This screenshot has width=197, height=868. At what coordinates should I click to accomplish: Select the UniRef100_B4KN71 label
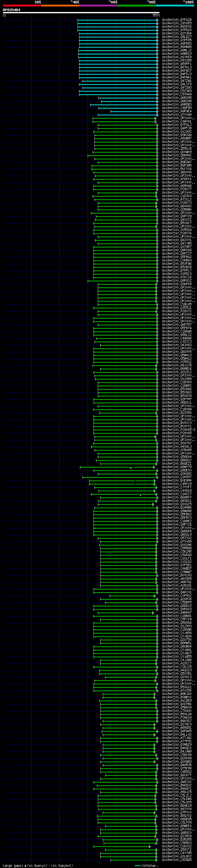(x=176, y=789)
